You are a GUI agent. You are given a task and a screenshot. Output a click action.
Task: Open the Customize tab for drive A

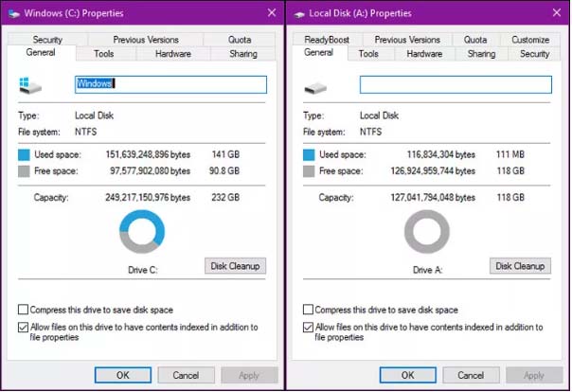tap(530, 40)
